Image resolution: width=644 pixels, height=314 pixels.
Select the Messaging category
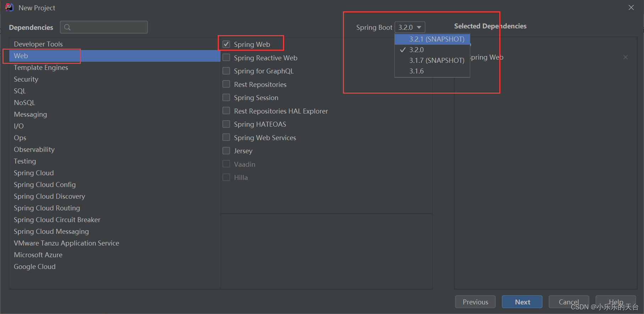point(115,114)
